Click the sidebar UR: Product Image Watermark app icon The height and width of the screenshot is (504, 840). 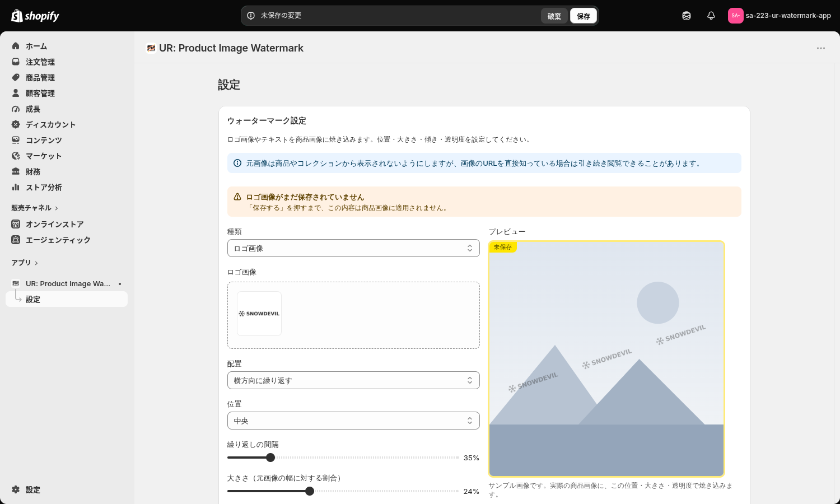16,283
